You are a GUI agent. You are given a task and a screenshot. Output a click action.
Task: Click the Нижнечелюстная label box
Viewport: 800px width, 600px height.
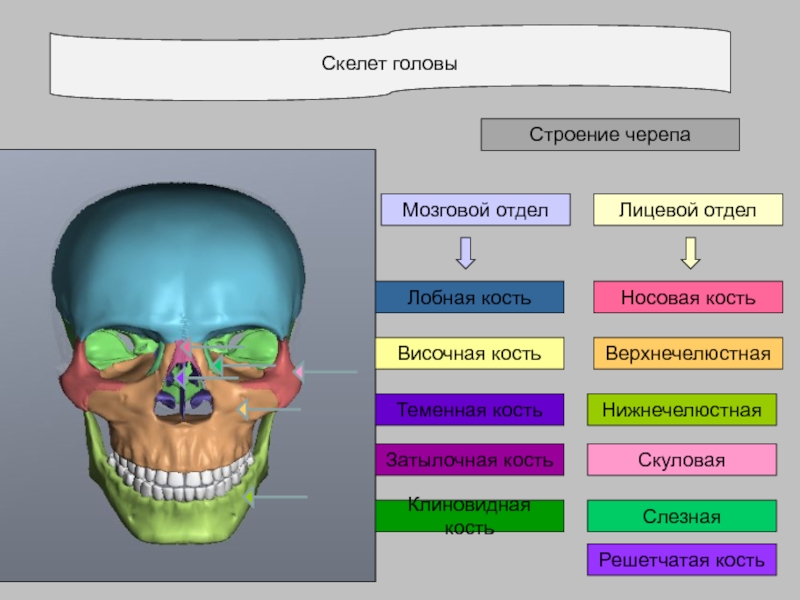click(681, 410)
